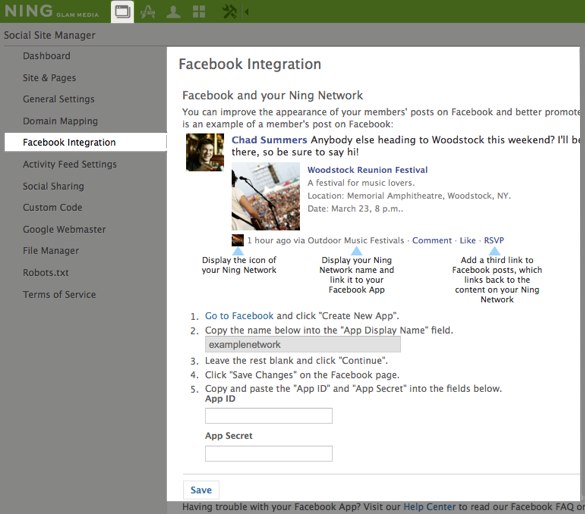Click the Save button
Viewport: 585px width, 514px height.
coord(201,490)
